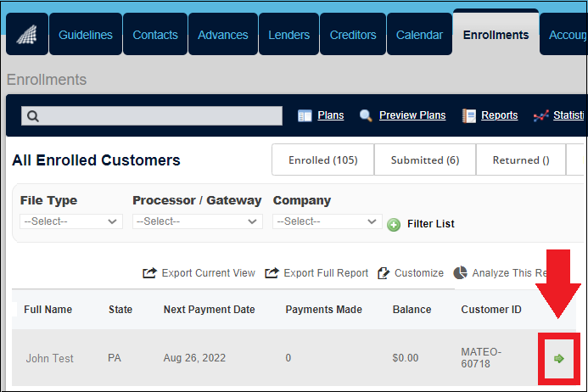Click the Preview Plans magnifier icon
This screenshot has height=392, width=588.
pyautogui.click(x=366, y=115)
